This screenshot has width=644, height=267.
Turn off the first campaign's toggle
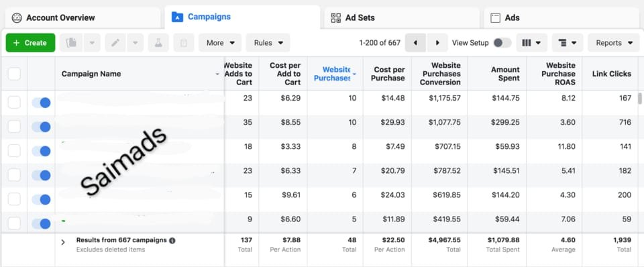41,103
